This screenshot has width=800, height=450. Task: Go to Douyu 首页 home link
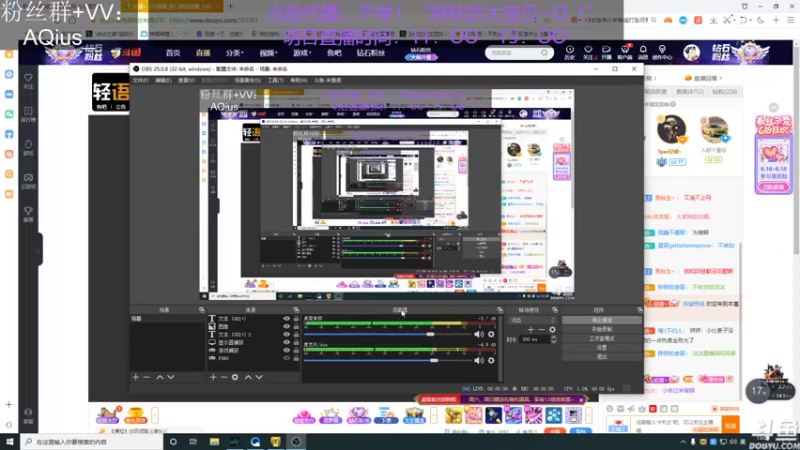tap(173, 53)
